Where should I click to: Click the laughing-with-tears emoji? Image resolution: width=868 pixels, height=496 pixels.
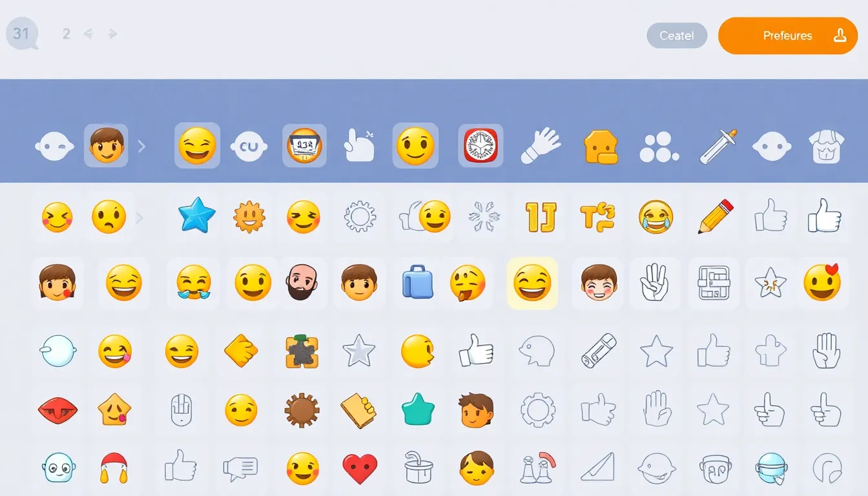point(656,216)
